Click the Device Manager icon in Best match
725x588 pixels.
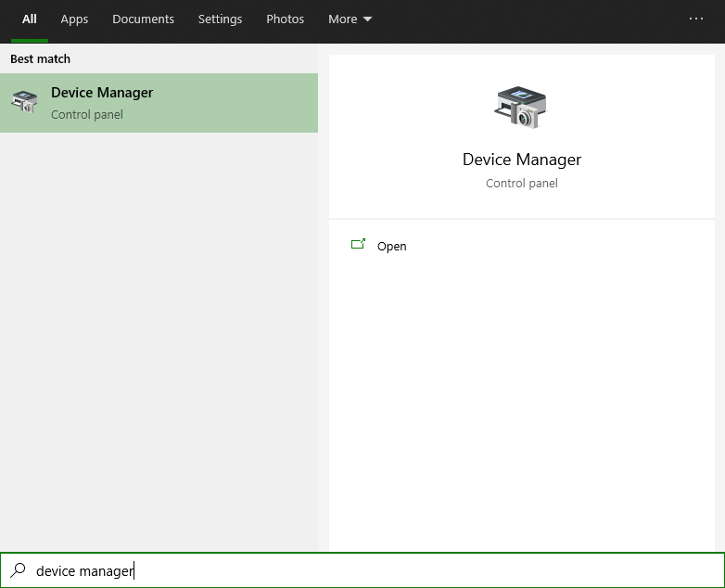[x=24, y=102]
